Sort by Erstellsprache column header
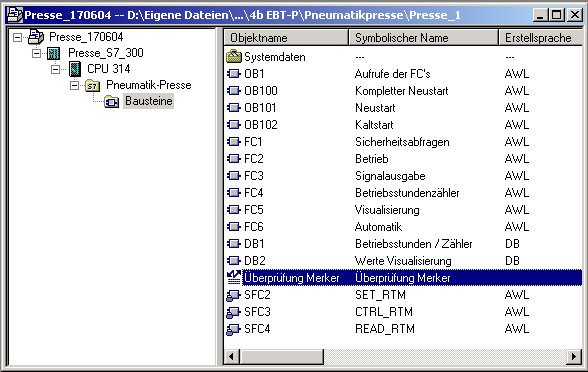 [x=541, y=38]
